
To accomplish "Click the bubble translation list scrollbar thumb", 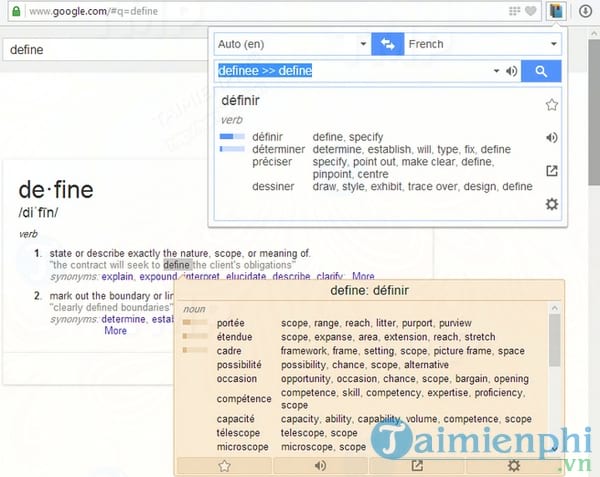I will 554,340.
